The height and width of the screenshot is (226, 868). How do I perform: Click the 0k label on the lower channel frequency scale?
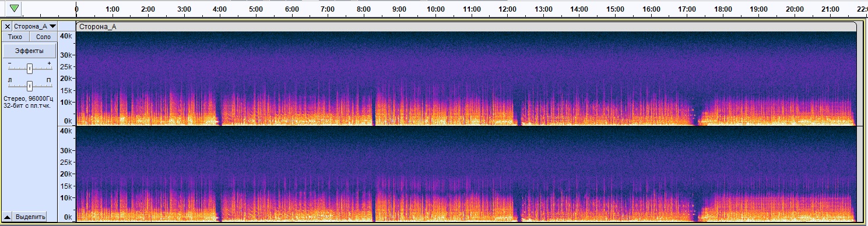pos(68,217)
